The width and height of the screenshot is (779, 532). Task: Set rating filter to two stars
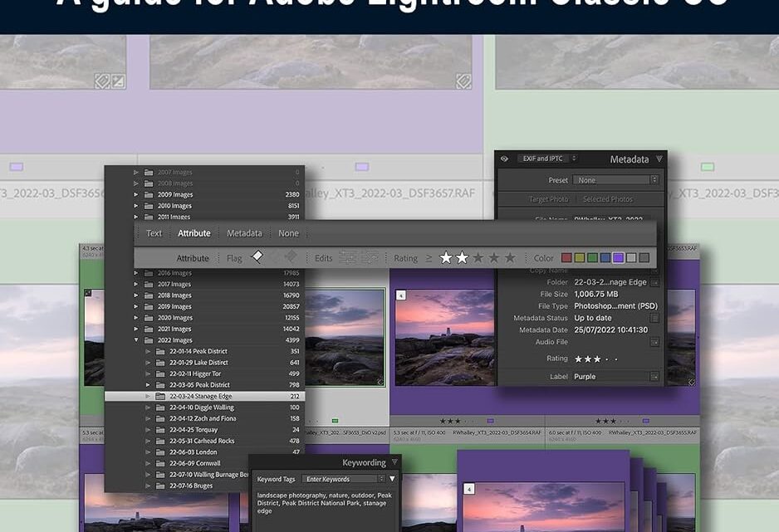click(x=462, y=257)
